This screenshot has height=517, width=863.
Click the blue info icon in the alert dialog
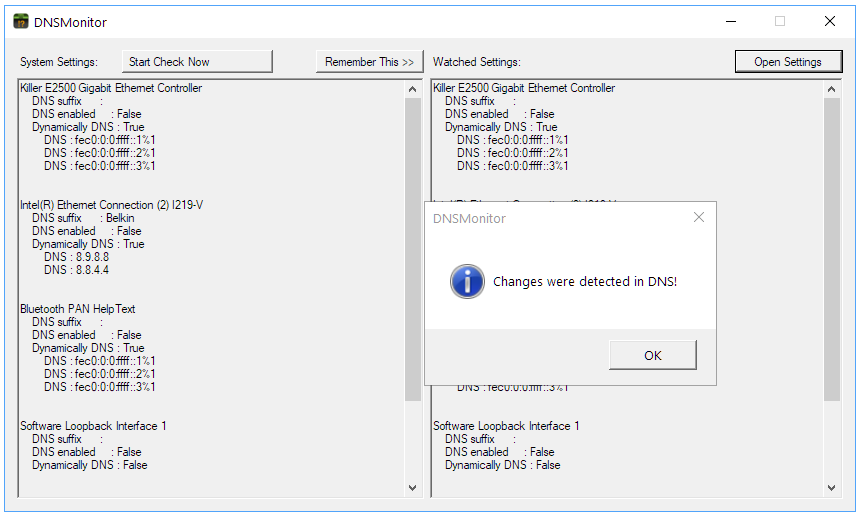point(467,281)
